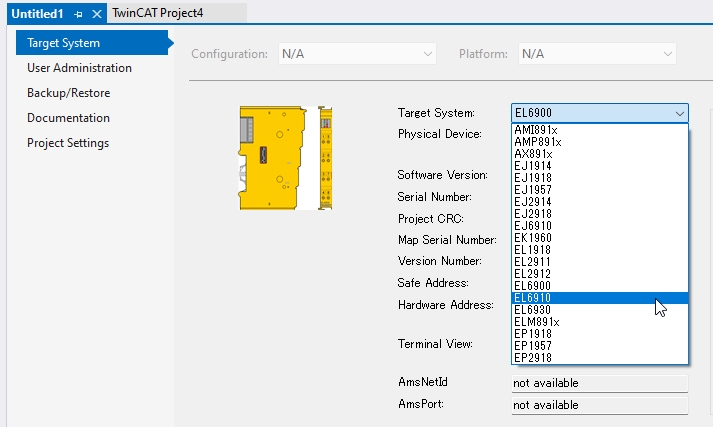713x427 pixels.
Task: Expand the Platform dropdown
Action: coord(597,54)
